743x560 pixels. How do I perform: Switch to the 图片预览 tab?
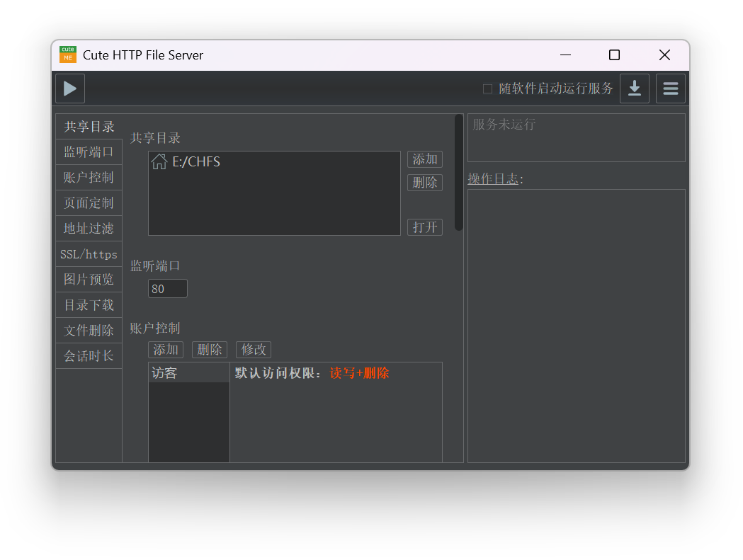pyautogui.click(x=89, y=279)
